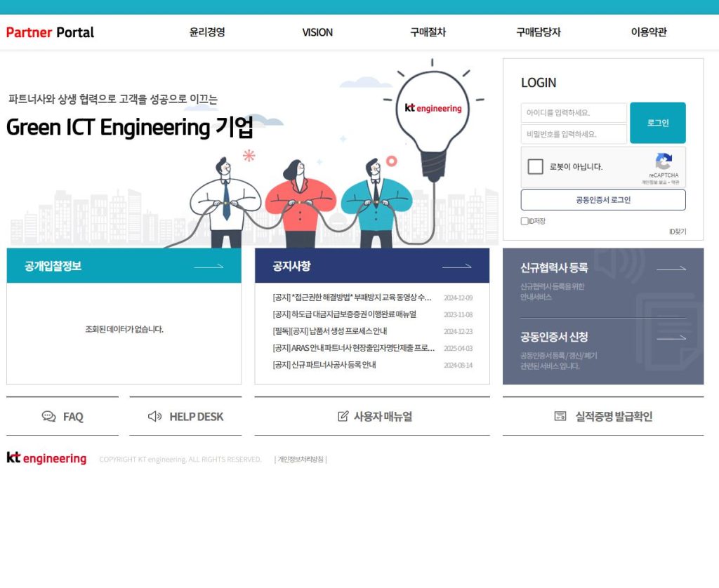Viewport: 719px width, 588px height.
Task: Open the 납품서 생성 프로세스 안내 notice
Action: pyautogui.click(x=330, y=331)
